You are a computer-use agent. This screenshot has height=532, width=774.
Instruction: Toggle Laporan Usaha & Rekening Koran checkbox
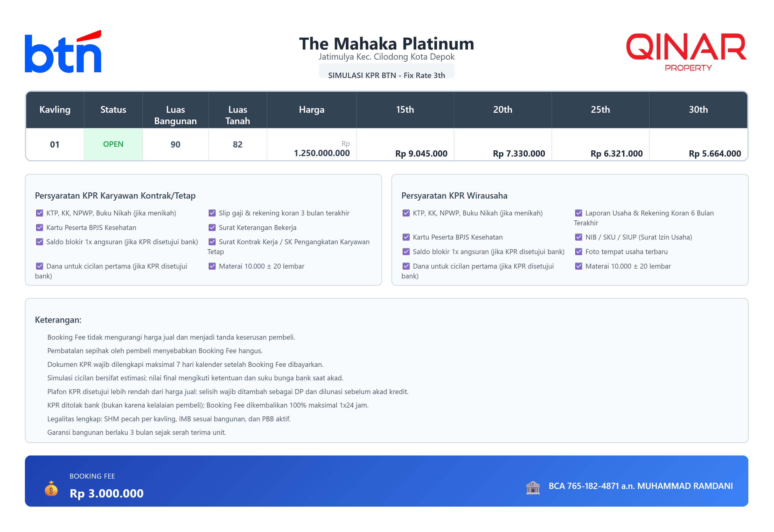pos(578,213)
